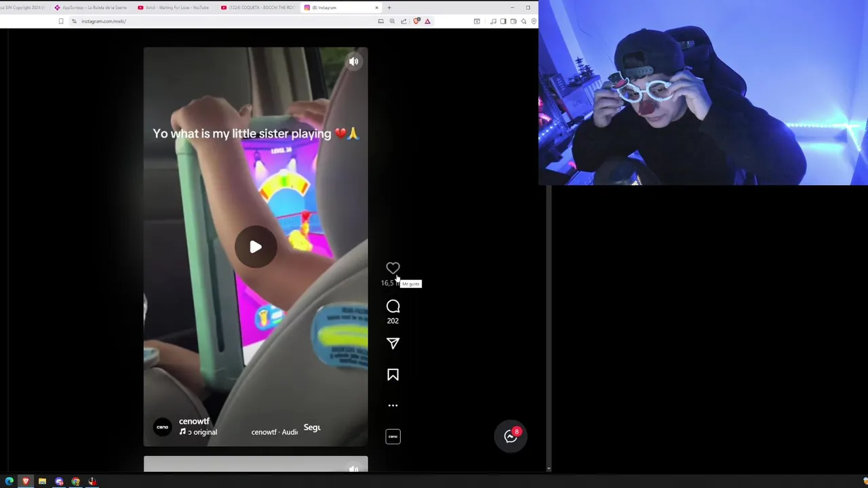Open the Brave Rewards triangle icon
The height and width of the screenshot is (488, 868).
click(427, 21)
